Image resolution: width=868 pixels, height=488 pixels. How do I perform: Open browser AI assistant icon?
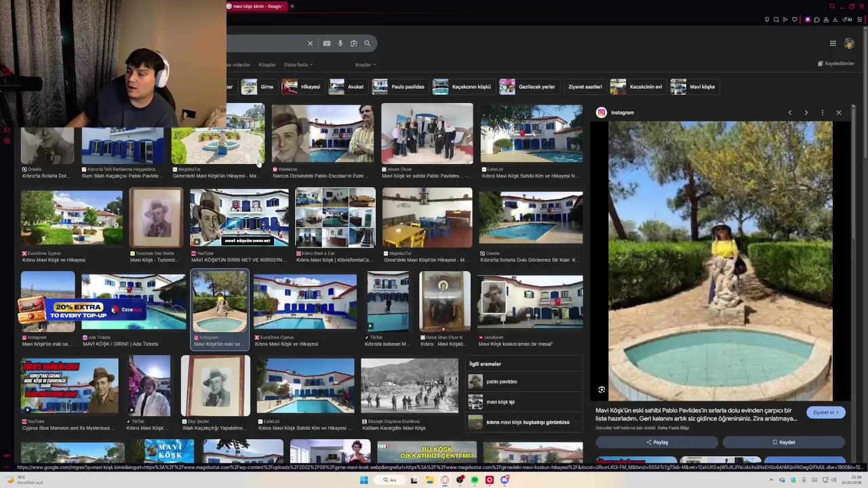coord(847,20)
